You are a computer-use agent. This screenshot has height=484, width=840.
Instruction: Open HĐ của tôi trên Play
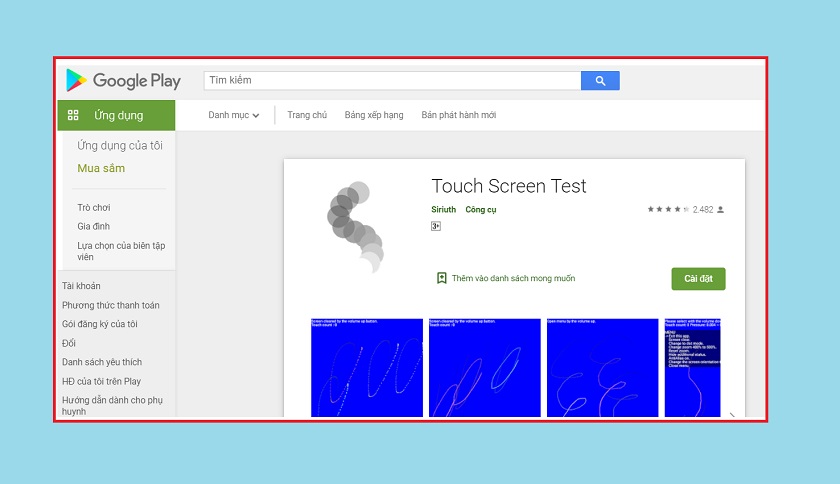click(101, 381)
